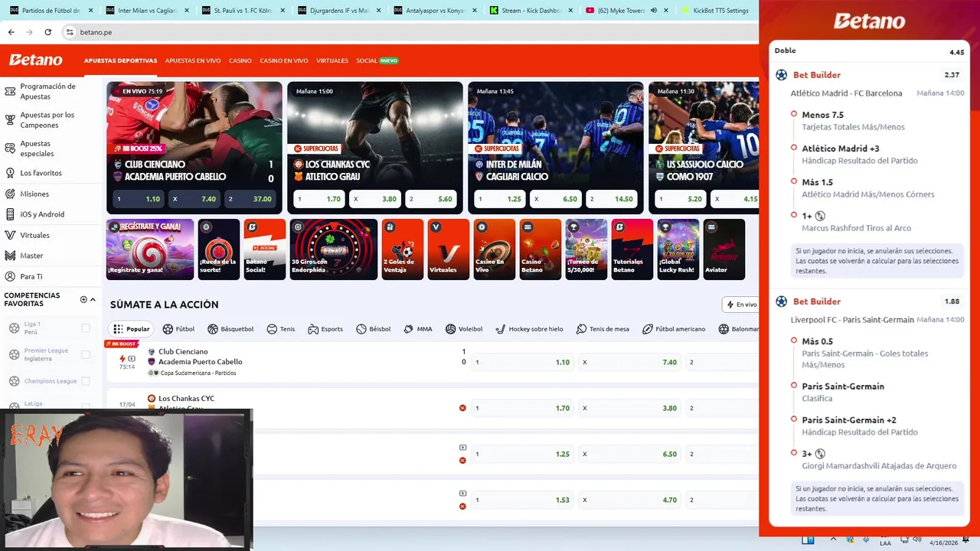
Task: Click info icon beside Mamardashvili 3+
Action: (x=820, y=454)
